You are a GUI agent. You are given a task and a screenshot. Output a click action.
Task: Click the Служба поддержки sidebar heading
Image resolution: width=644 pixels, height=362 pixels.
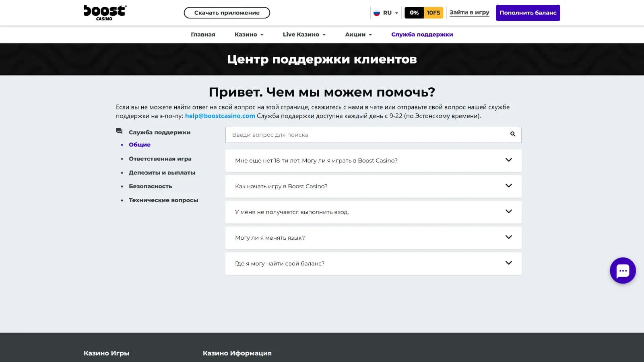coord(159,132)
